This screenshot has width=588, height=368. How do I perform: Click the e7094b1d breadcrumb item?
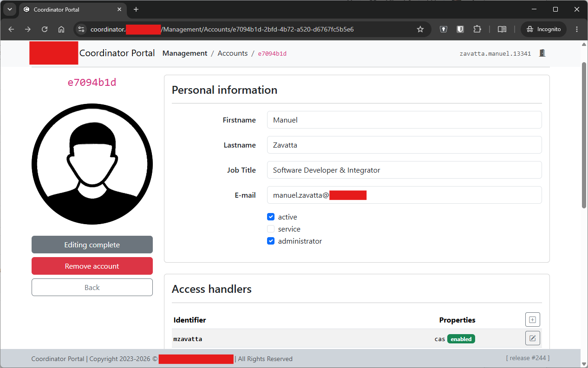coord(272,53)
